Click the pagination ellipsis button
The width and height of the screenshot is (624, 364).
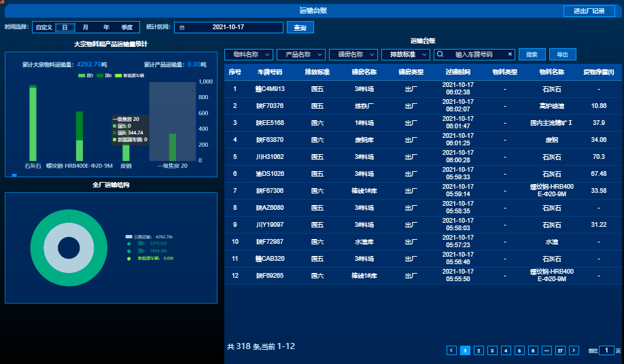(547, 350)
